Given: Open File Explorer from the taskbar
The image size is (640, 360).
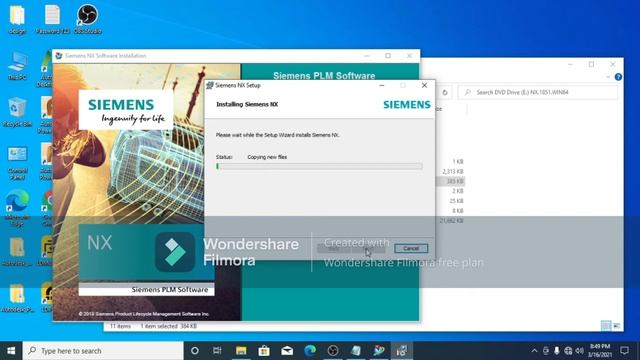Looking at the screenshot, I should 241,351.
